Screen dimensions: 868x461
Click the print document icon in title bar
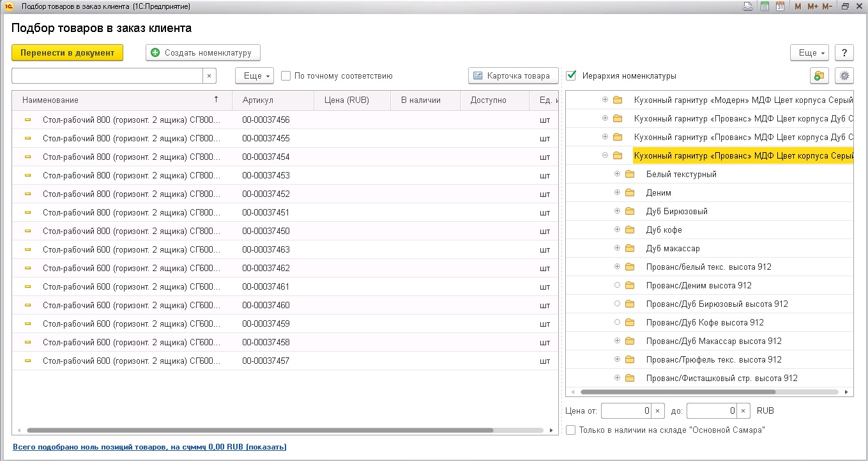pyautogui.click(x=748, y=6)
